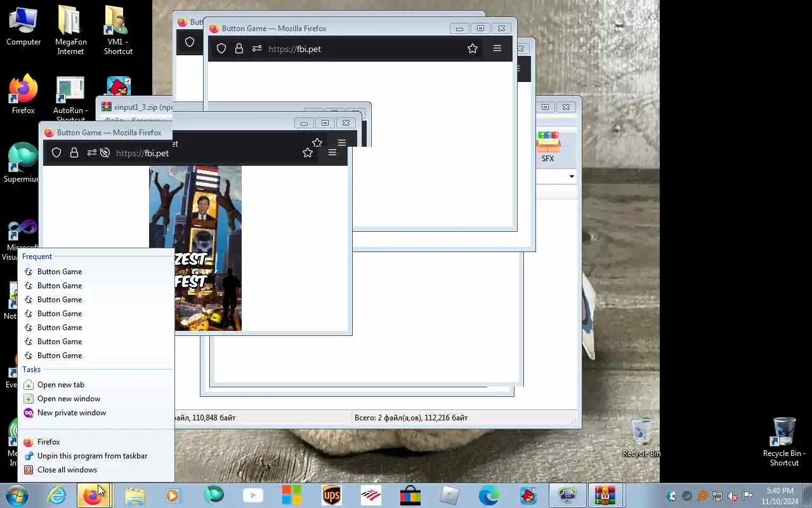
Task: Open Action Center flag in tray
Action: [748, 496]
